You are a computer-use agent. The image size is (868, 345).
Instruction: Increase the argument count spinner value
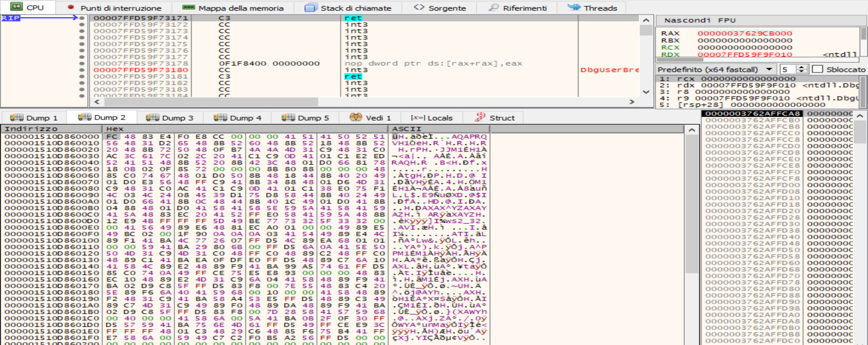pyautogui.click(x=802, y=67)
